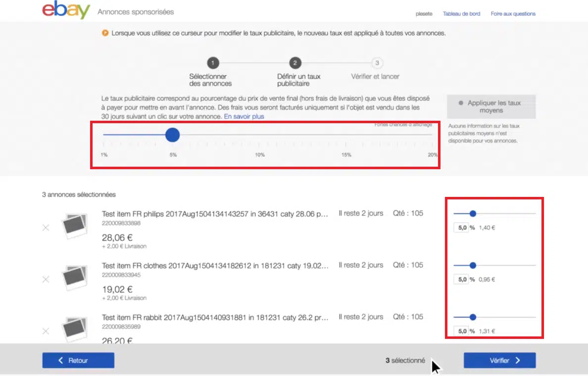
Task: Remove the philips test item with X
Action: [x=46, y=228]
